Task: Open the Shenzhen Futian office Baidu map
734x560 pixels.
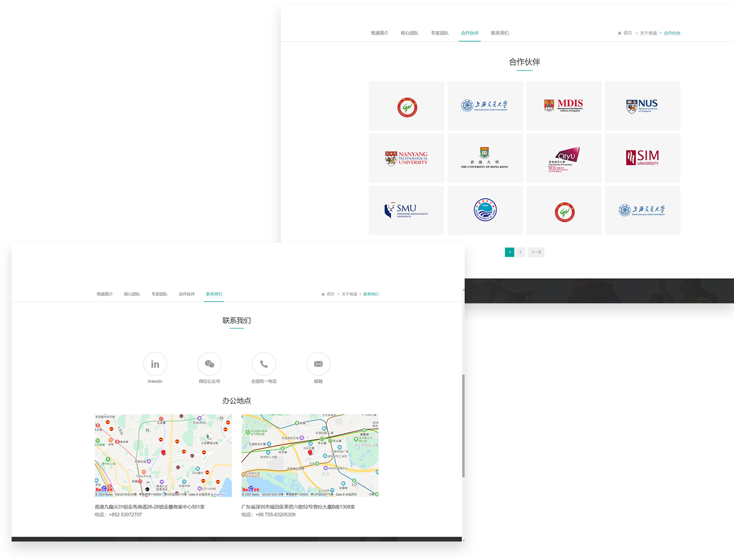Action: pyautogui.click(x=310, y=455)
